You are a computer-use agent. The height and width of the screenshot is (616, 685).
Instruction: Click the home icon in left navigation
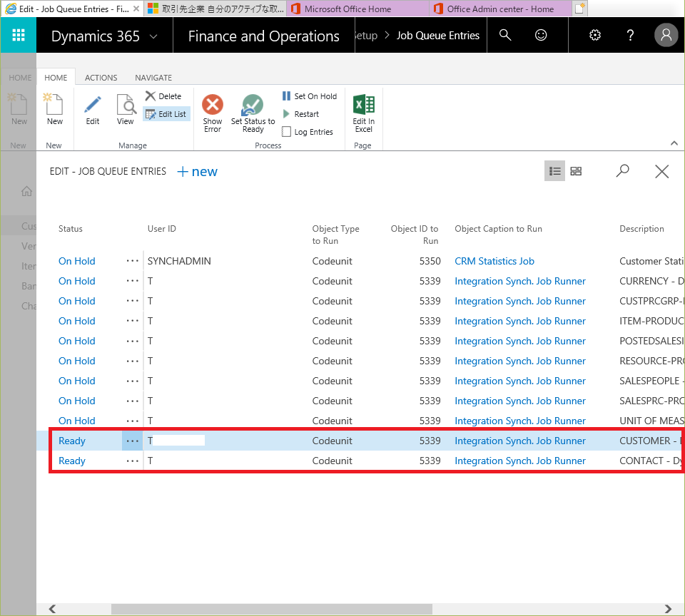pos(26,191)
